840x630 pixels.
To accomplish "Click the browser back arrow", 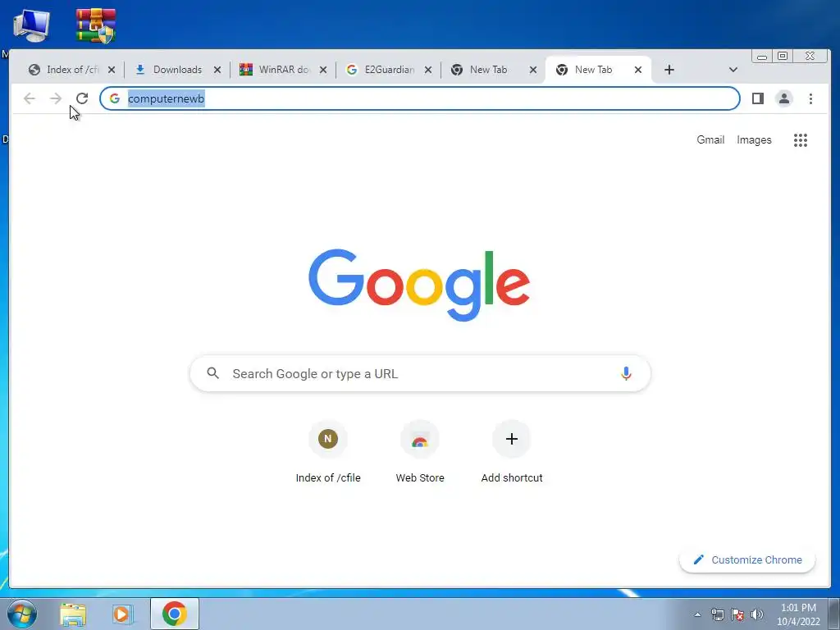I will point(30,98).
